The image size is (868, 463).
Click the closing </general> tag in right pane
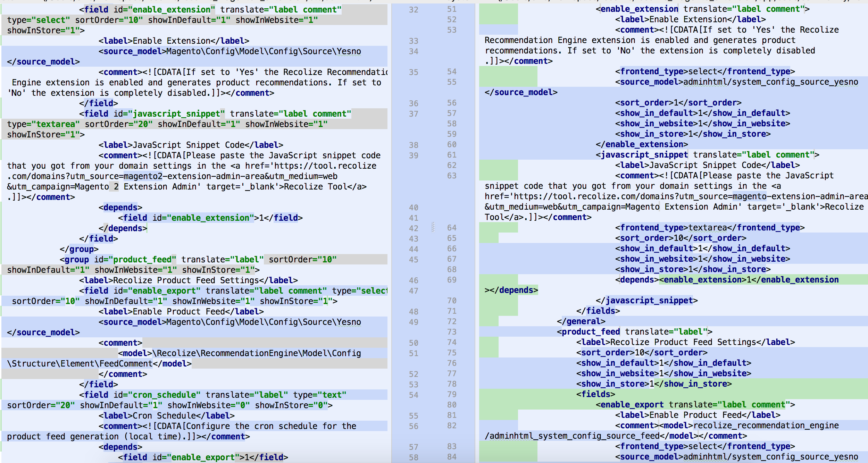pos(581,321)
